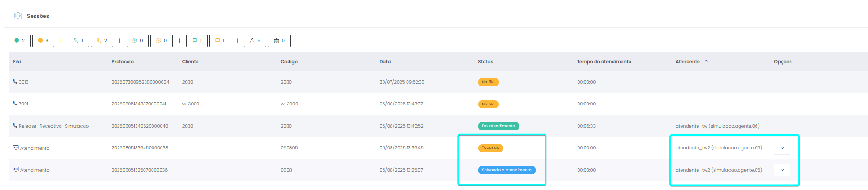Click the orange chat sessions filter
The height and width of the screenshot is (190, 868).
pos(220,41)
